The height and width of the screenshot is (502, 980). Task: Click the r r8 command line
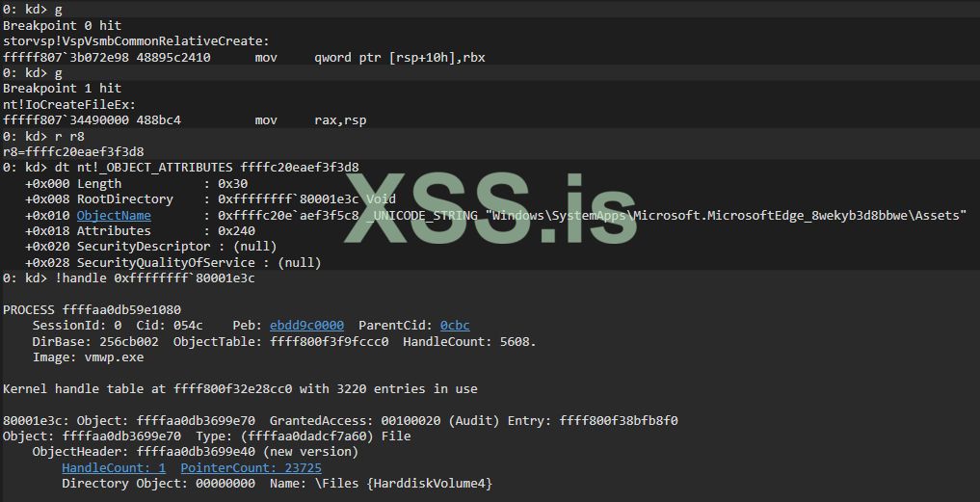coord(43,136)
